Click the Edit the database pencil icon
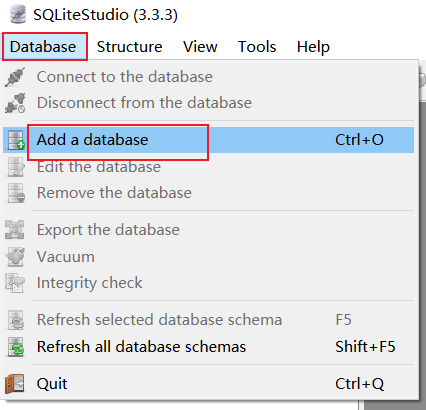426x410 pixels. (16, 167)
